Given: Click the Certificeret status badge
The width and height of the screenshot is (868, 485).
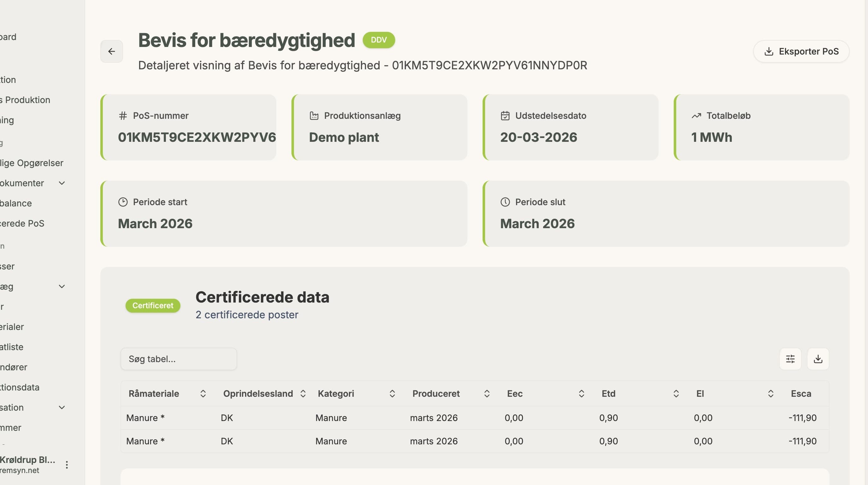Looking at the screenshot, I should (153, 306).
